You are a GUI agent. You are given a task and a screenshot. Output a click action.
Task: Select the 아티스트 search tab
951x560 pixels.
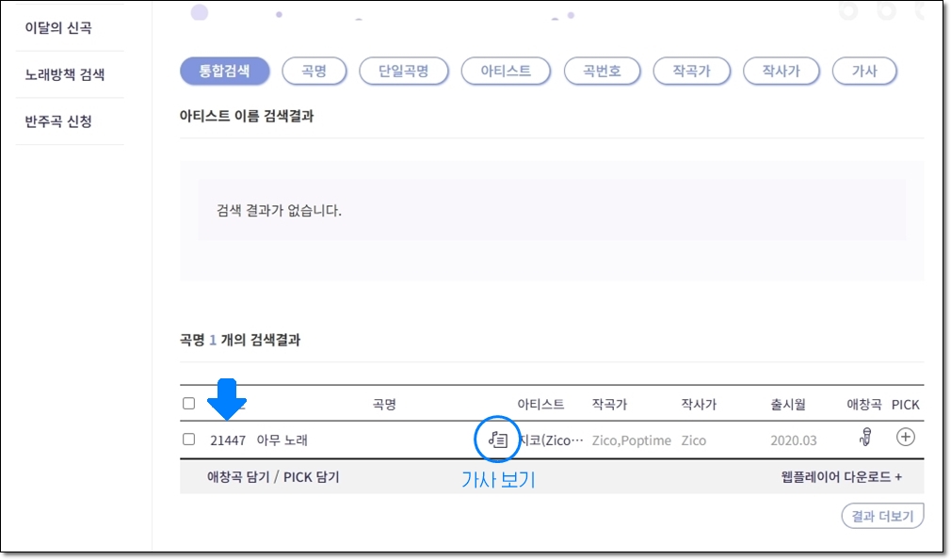coord(505,71)
